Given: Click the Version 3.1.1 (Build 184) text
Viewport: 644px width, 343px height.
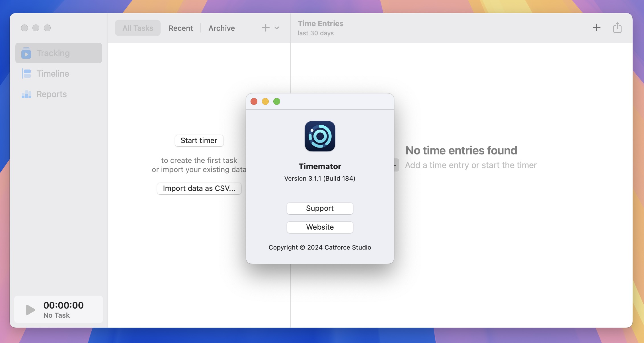Looking at the screenshot, I should click(320, 178).
